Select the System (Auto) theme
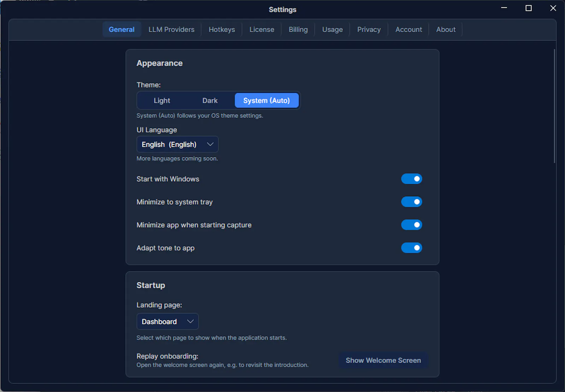The height and width of the screenshot is (392, 565). [x=267, y=101]
